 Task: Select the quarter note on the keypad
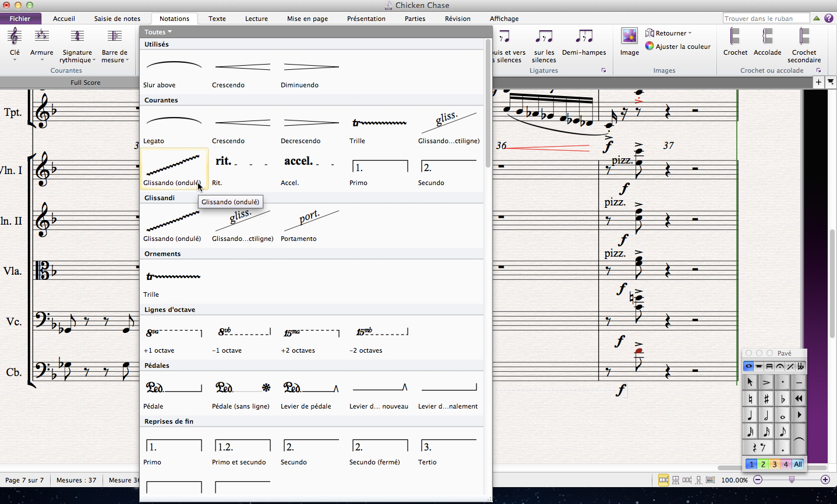coord(750,415)
